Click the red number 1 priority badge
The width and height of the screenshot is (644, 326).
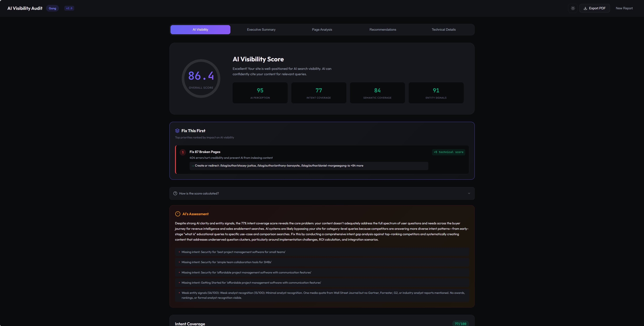point(183,152)
